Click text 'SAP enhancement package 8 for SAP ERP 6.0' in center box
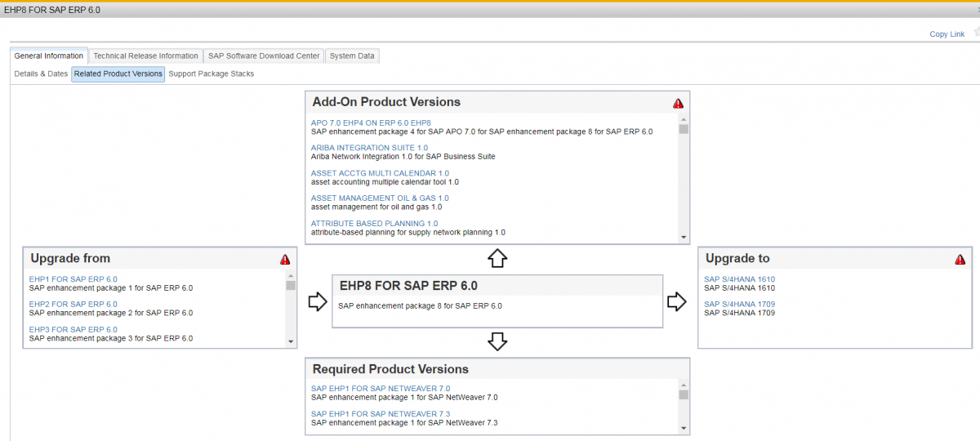This screenshot has height=441, width=980. [x=421, y=306]
